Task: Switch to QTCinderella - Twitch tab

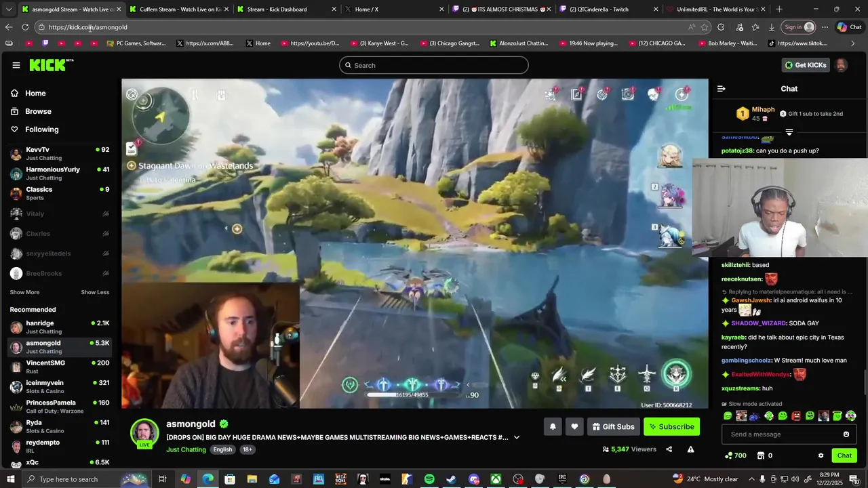Action: point(608,9)
